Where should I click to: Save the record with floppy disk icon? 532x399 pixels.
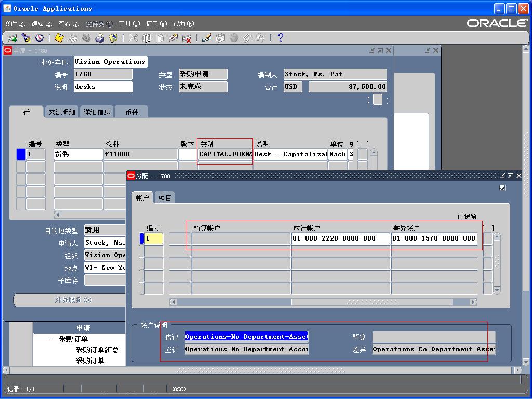pos(59,38)
